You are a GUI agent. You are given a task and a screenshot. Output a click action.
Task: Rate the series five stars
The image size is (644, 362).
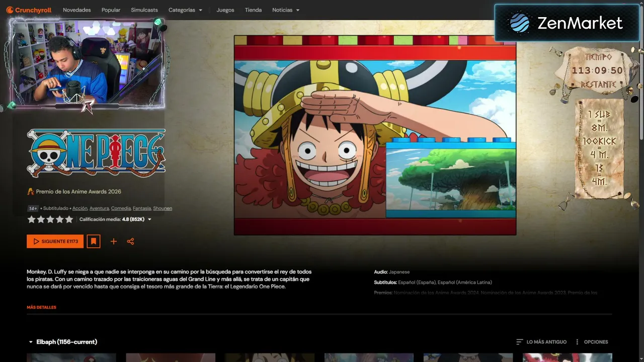(x=69, y=219)
